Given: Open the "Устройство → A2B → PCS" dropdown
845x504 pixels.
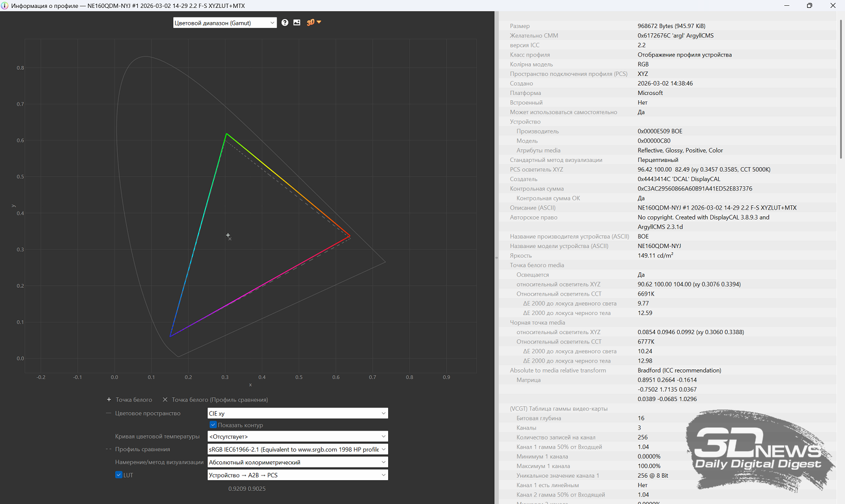Looking at the screenshot, I should pos(297,475).
